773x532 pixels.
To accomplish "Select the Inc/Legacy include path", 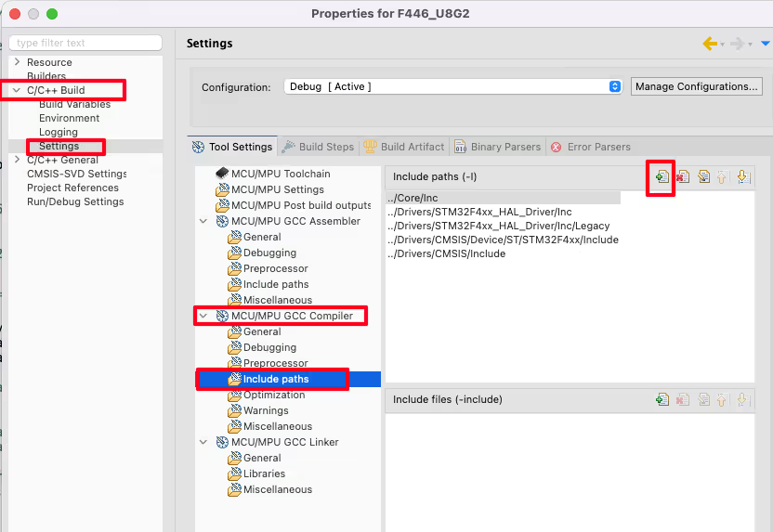I will pos(499,226).
